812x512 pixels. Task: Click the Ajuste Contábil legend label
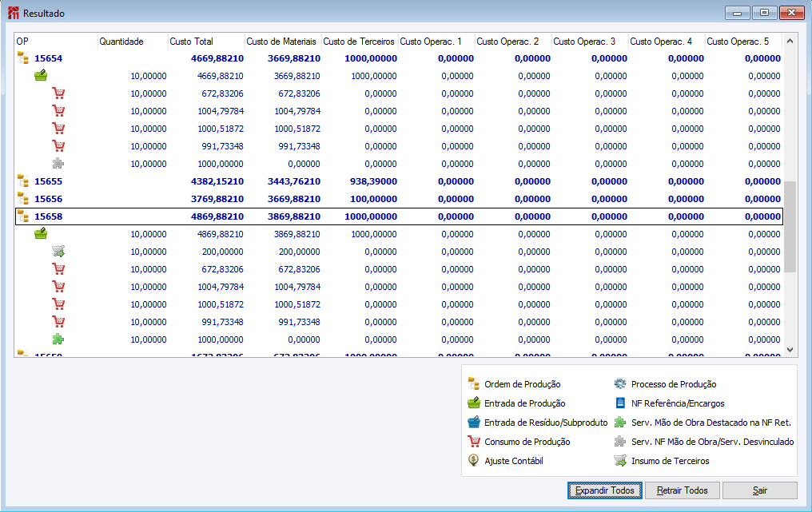coord(514,461)
